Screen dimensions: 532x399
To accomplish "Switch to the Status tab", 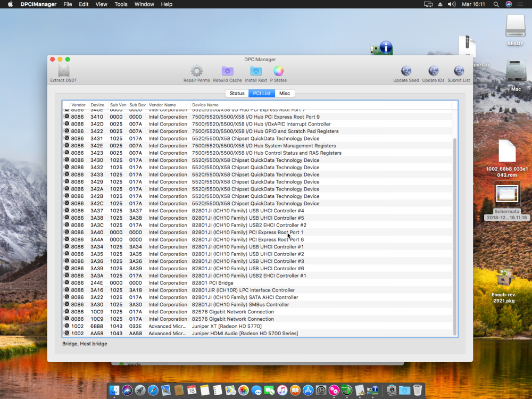I will click(237, 93).
